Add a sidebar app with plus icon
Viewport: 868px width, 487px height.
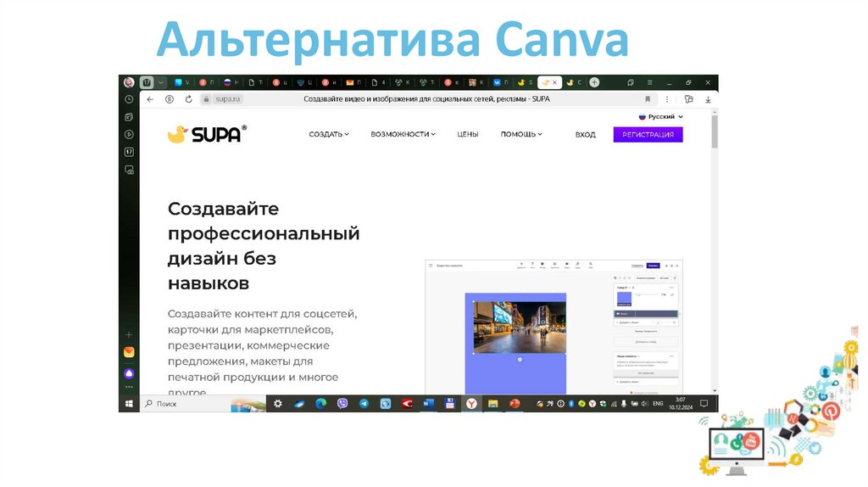[x=129, y=334]
